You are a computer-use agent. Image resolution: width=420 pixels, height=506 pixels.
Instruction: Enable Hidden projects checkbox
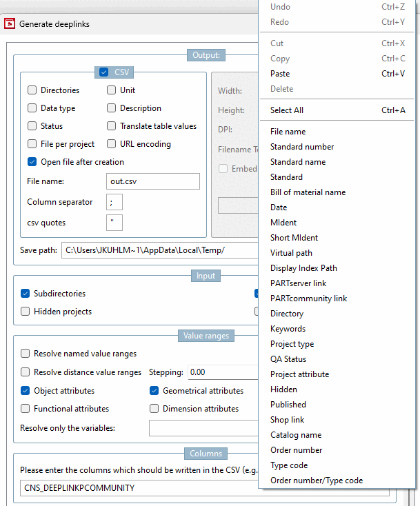pos(26,312)
